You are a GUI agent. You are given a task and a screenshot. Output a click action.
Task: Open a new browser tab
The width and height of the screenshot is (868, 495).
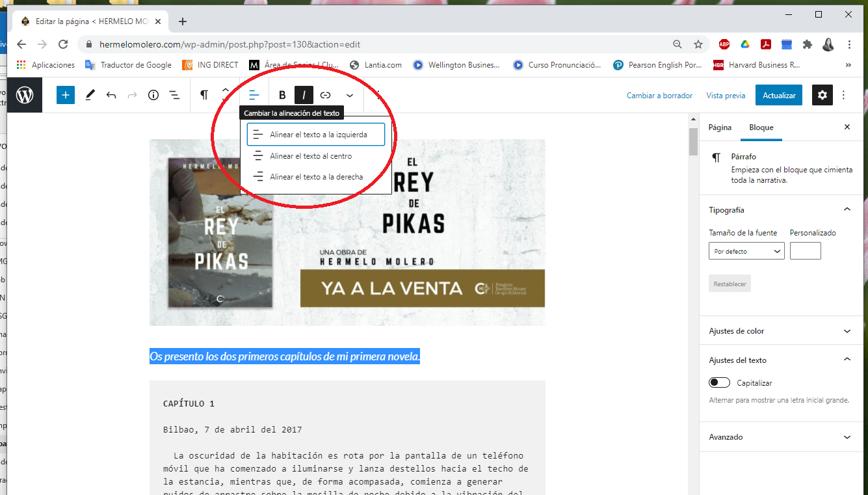tap(183, 21)
